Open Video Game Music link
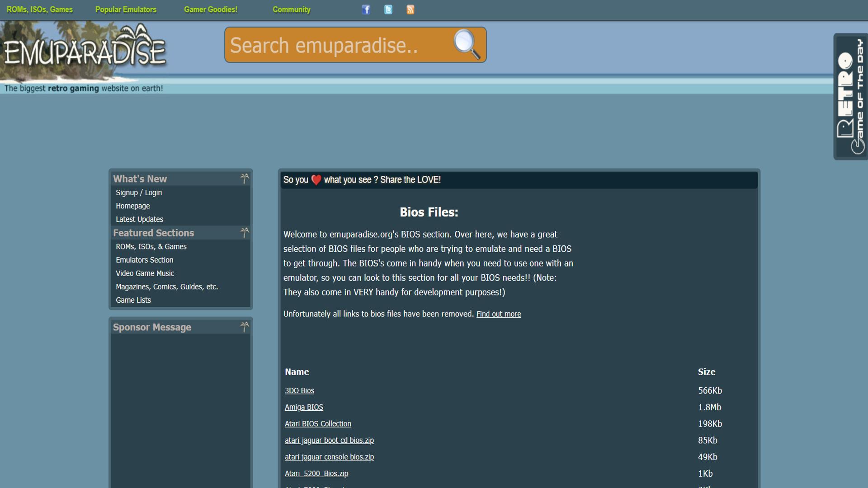This screenshot has height=488, width=868. (x=145, y=273)
